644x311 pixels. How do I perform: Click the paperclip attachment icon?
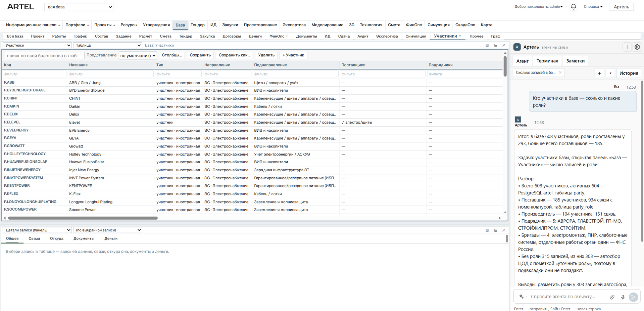coord(612,297)
